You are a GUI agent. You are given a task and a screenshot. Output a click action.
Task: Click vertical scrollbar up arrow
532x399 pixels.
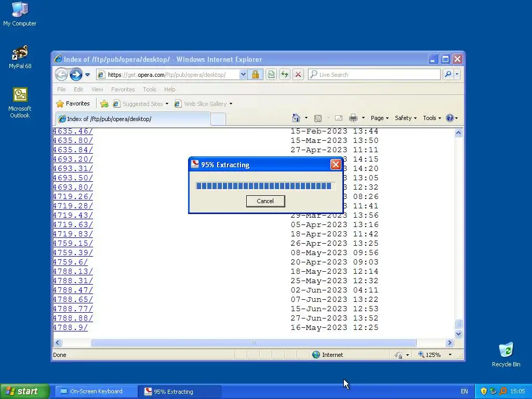(458, 132)
